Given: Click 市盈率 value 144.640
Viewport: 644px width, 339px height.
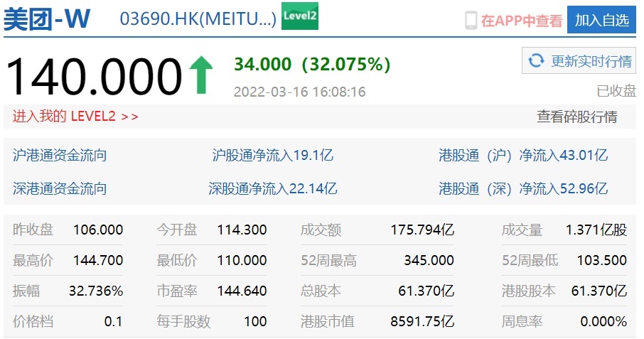Looking at the screenshot, I should (x=242, y=291).
